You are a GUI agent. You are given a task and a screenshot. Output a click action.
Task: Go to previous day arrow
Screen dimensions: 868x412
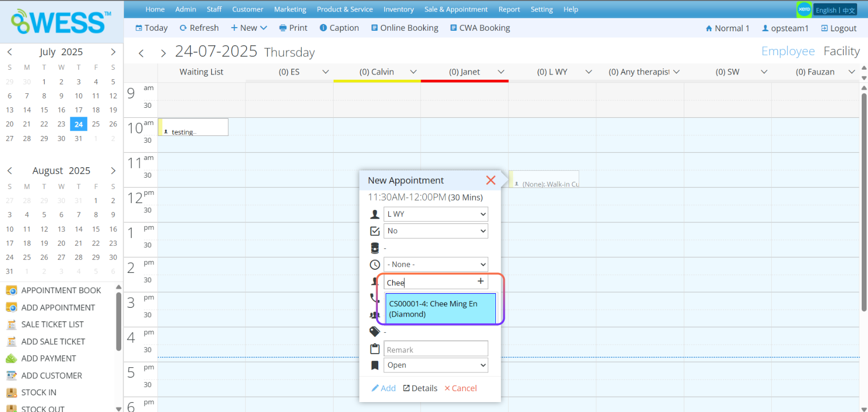point(141,53)
